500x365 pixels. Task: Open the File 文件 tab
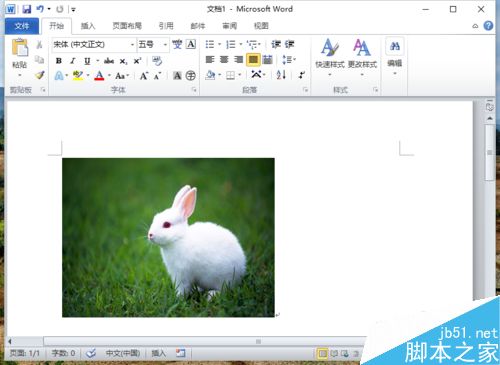22,26
